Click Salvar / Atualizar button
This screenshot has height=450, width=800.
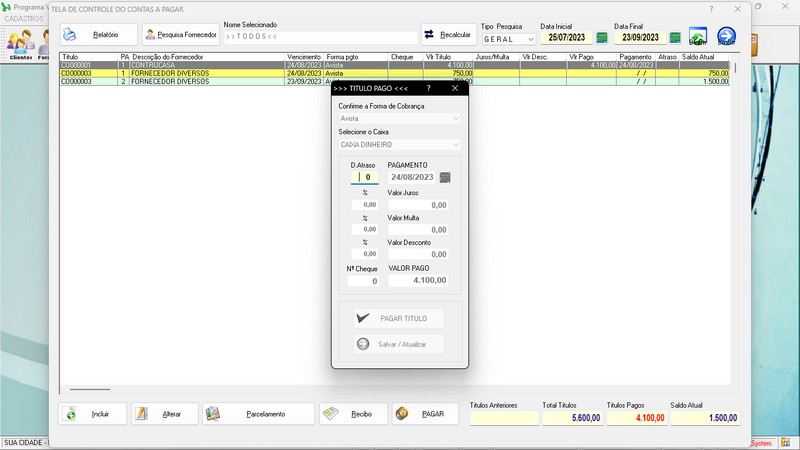398,344
